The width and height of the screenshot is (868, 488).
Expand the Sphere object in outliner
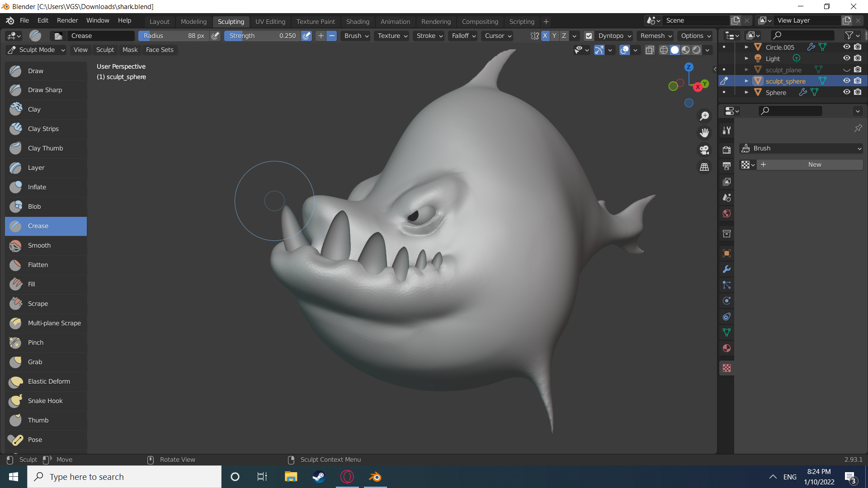(x=746, y=92)
